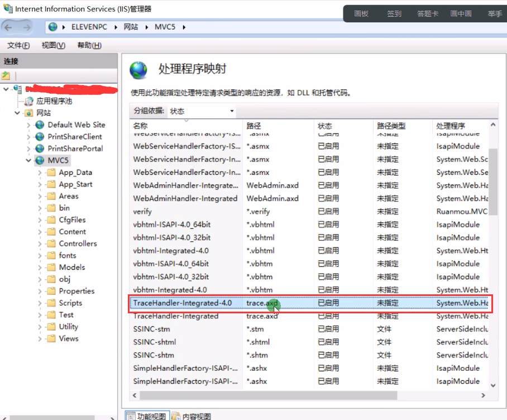507x420 pixels.
Task: Click the Default Web Site globe icon
Action: coord(40,125)
